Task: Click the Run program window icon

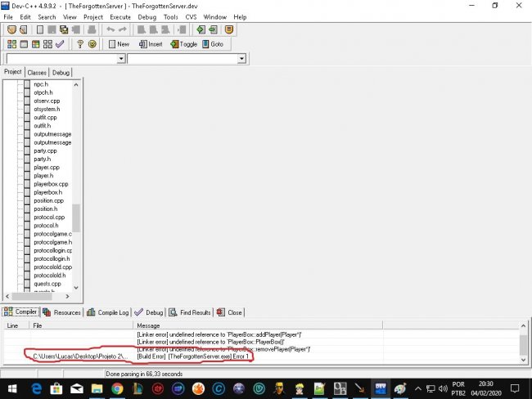Action: [24, 44]
